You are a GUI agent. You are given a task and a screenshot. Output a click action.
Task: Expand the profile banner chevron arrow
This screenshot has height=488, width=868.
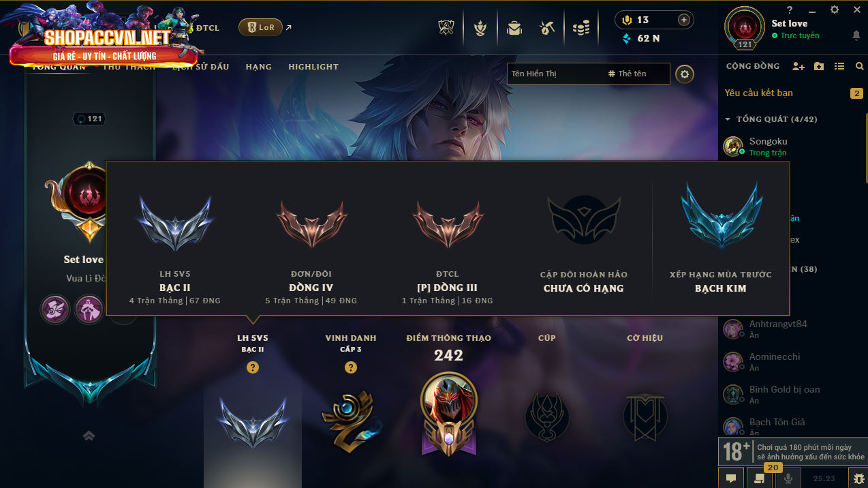89,436
